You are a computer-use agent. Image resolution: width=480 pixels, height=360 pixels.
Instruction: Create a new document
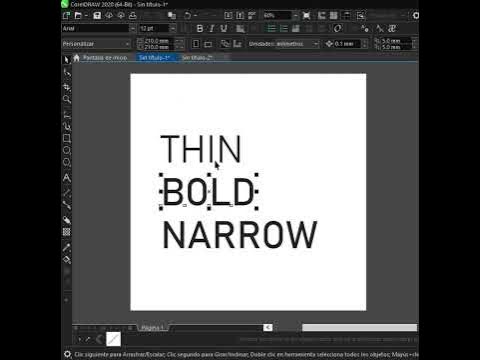pos(66,15)
